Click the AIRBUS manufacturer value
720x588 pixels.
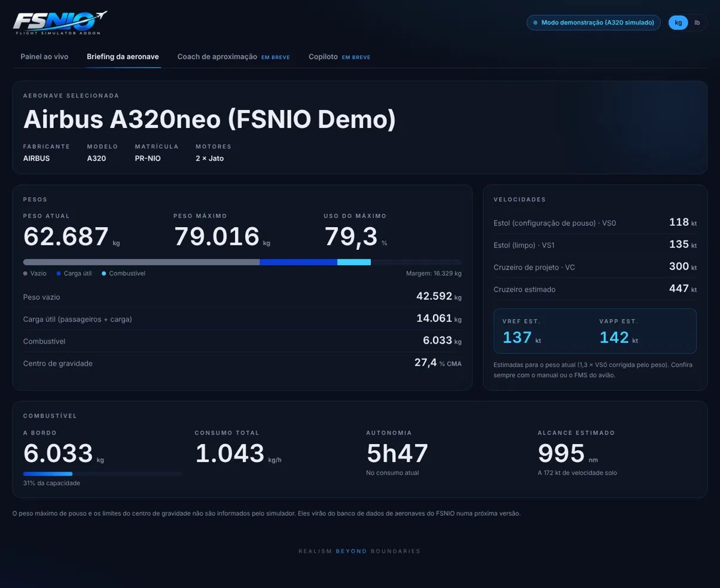point(36,158)
